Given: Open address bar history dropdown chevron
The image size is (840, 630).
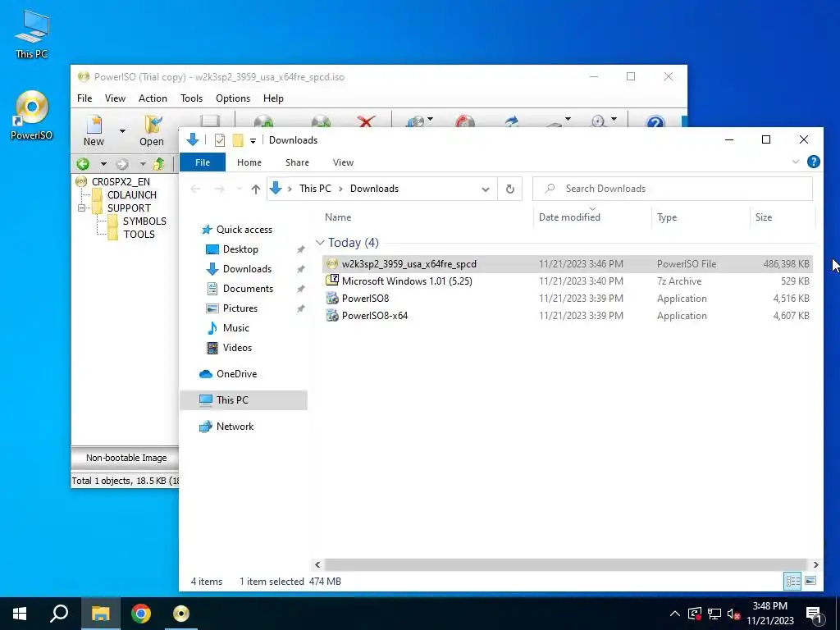Looking at the screenshot, I should pyautogui.click(x=486, y=189).
